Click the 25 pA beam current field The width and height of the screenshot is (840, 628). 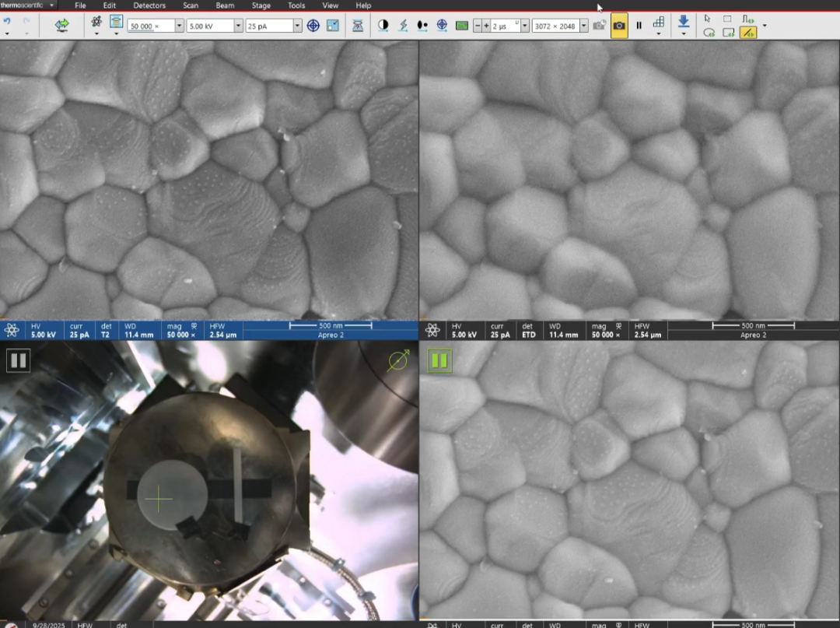tap(269, 26)
